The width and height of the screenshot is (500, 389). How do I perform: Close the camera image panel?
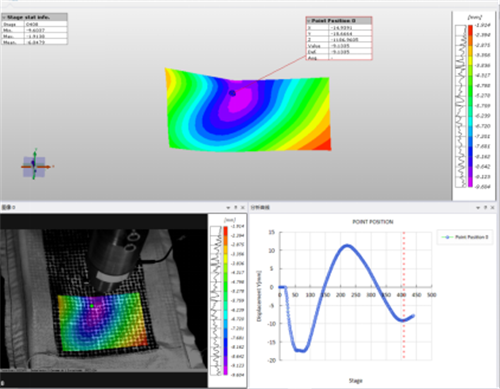[x=243, y=207]
